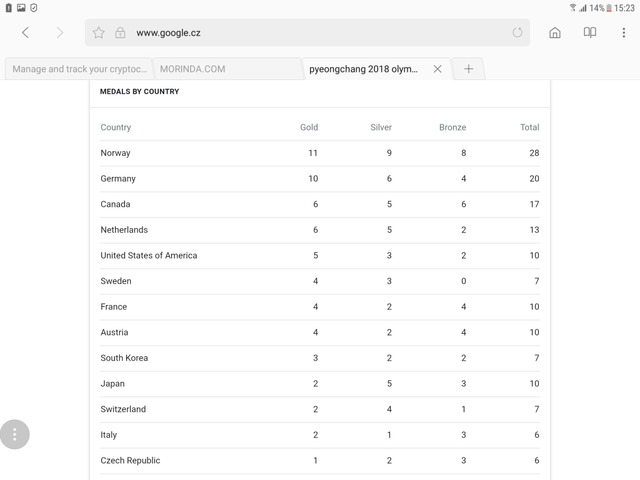Select France country name
Image resolution: width=640 pixels, height=480 pixels.
114,307
